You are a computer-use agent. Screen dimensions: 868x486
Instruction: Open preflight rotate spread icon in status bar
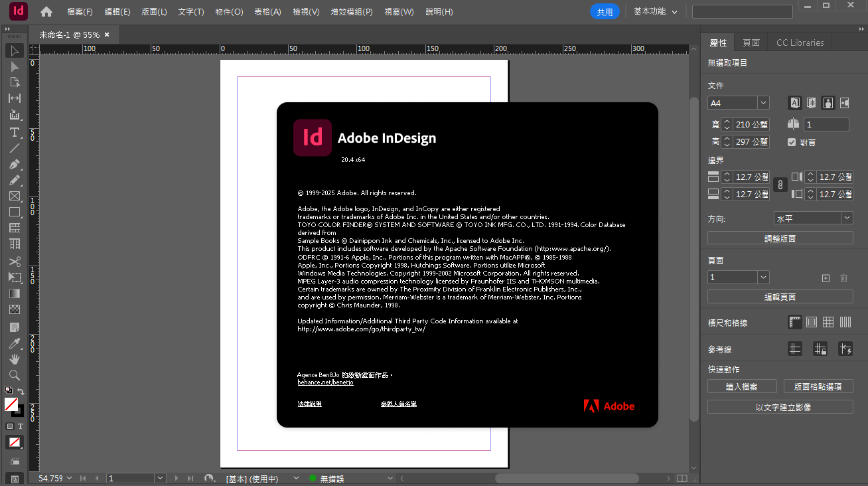210,478
